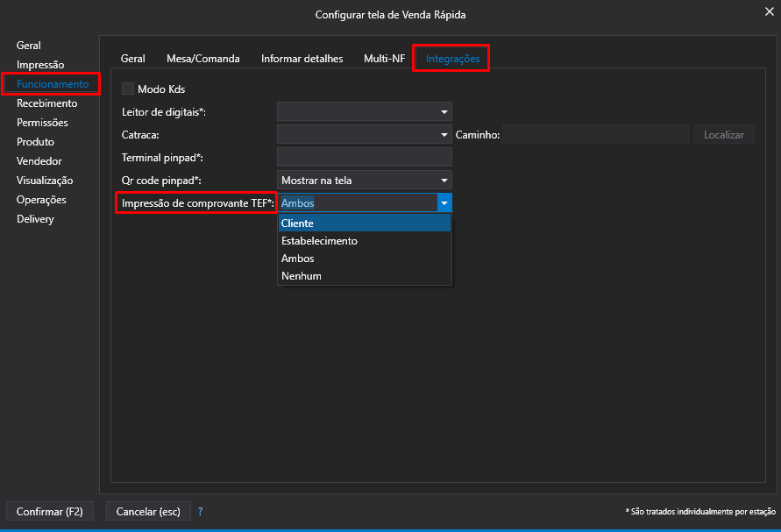Click the Cancelar (esc) button

tap(148, 511)
